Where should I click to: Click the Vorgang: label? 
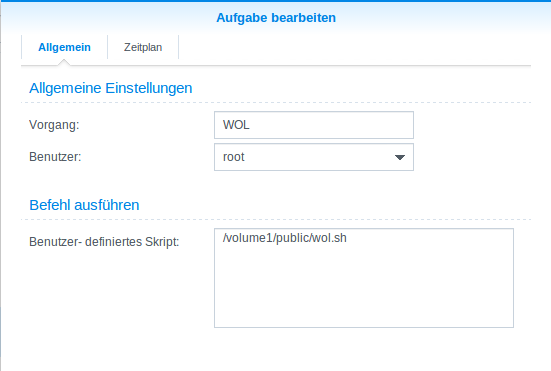coord(54,125)
